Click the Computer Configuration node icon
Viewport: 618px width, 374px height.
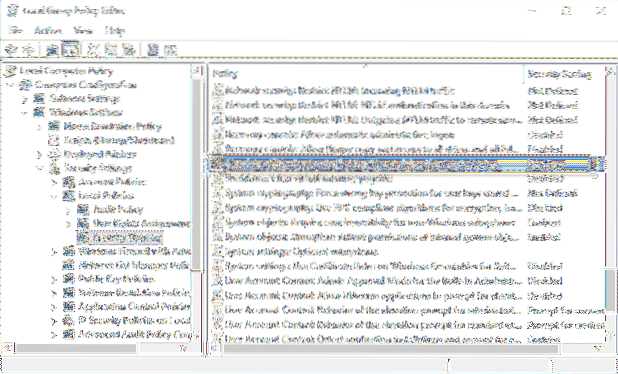coord(26,85)
